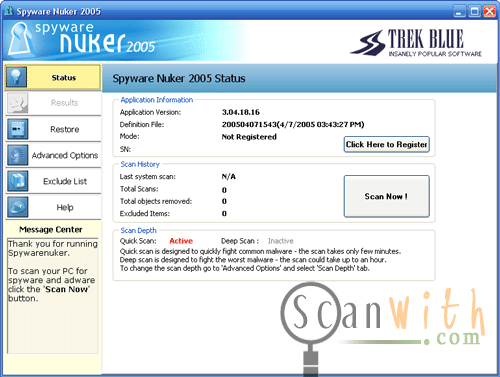Select the Restore safe icon
This screenshot has width=500, height=377.
18,129
